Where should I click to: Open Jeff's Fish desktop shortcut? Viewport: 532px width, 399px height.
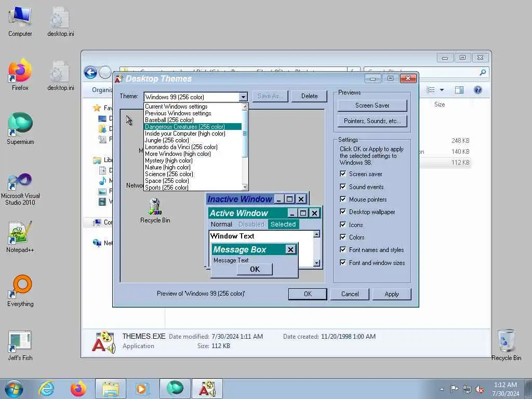[x=20, y=345]
